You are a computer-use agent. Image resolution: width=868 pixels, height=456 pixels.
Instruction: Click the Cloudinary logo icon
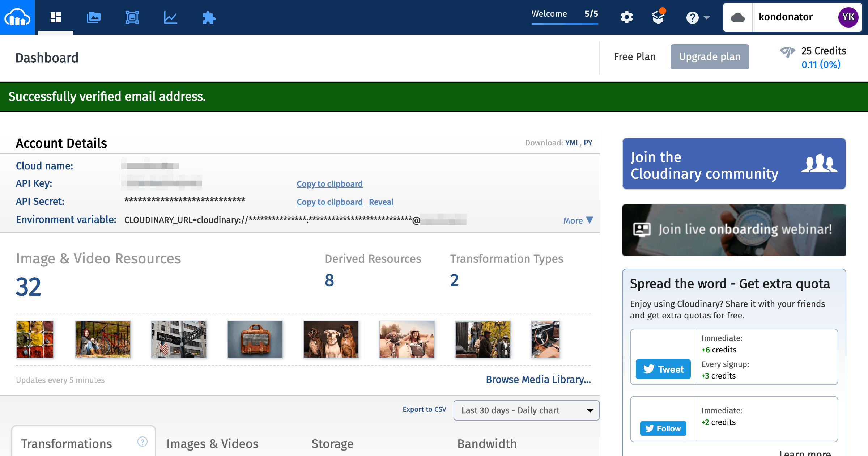point(17,17)
